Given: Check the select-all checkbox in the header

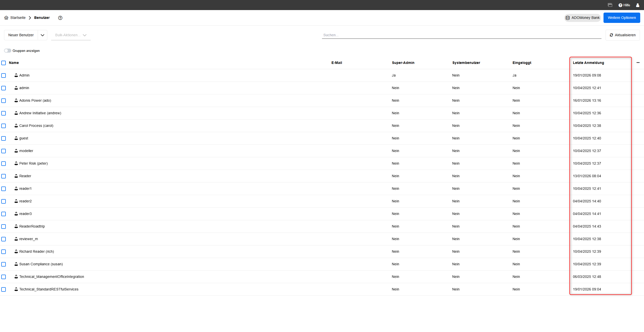Looking at the screenshot, I should pos(4,63).
